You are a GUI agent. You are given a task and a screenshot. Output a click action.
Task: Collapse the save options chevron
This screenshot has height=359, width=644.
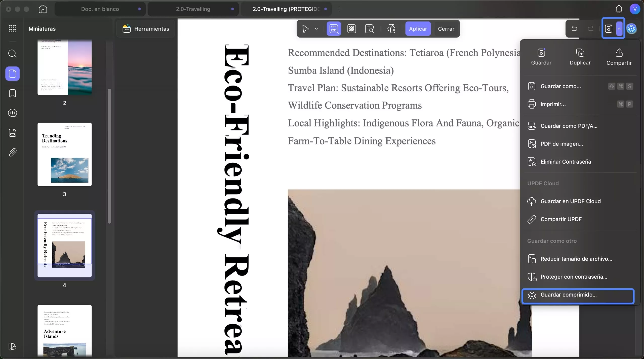(x=619, y=29)
